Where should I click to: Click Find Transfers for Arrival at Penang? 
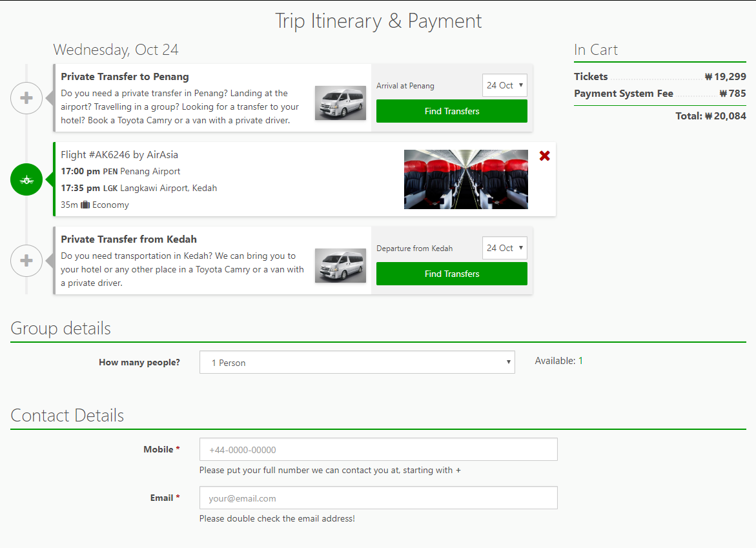[452, 111]
